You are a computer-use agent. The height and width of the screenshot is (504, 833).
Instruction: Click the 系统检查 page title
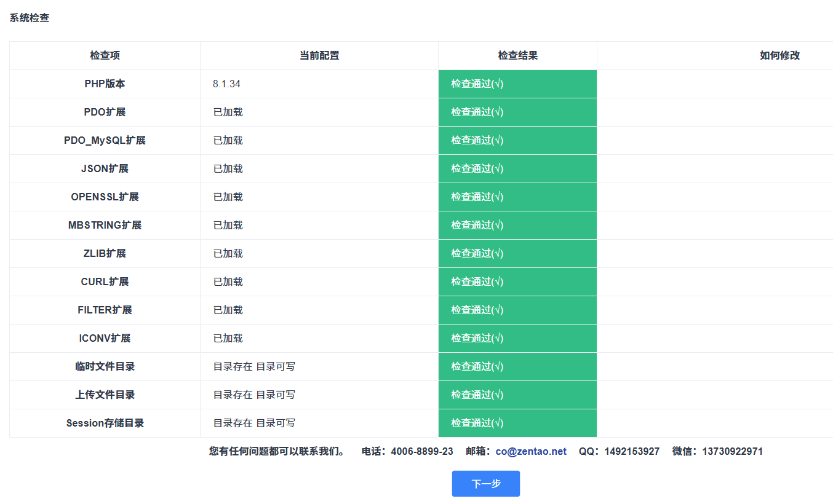(30, 18)
